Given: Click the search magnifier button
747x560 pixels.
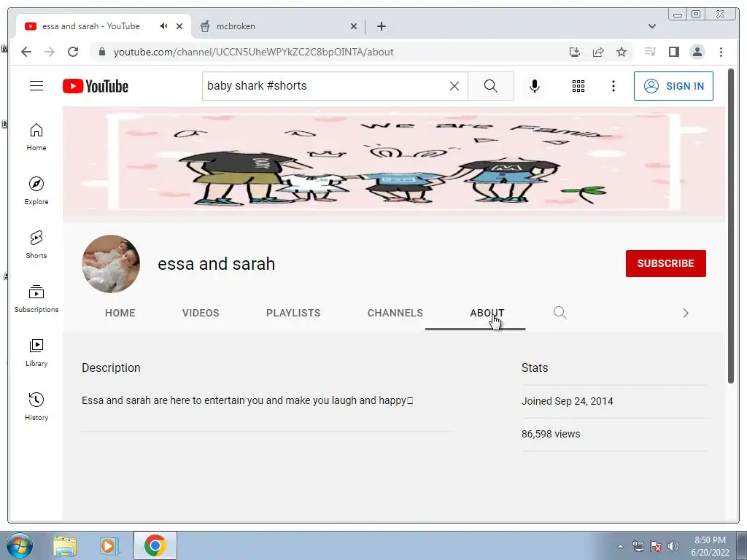Looking at the screenshot, I should tap(491, 86).
